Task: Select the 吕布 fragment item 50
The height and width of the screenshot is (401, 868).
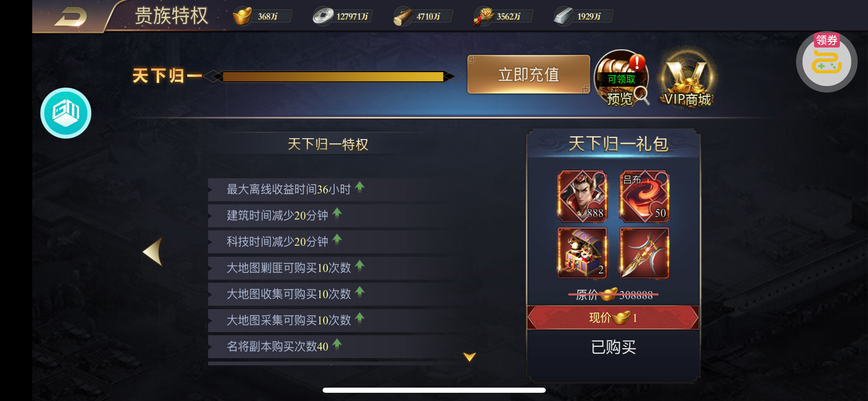Action: (644, 196)
